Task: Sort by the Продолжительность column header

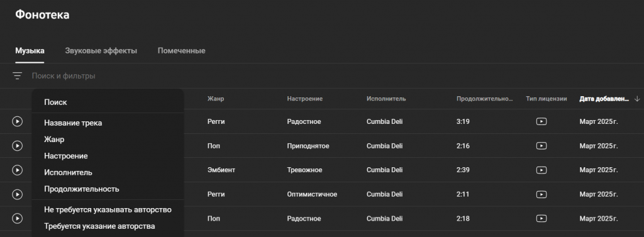Action: tap(485, 99)
